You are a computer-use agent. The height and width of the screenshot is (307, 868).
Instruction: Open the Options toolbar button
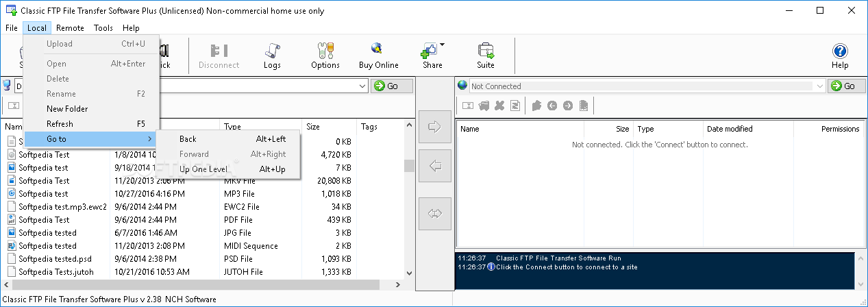coord(325,56)
